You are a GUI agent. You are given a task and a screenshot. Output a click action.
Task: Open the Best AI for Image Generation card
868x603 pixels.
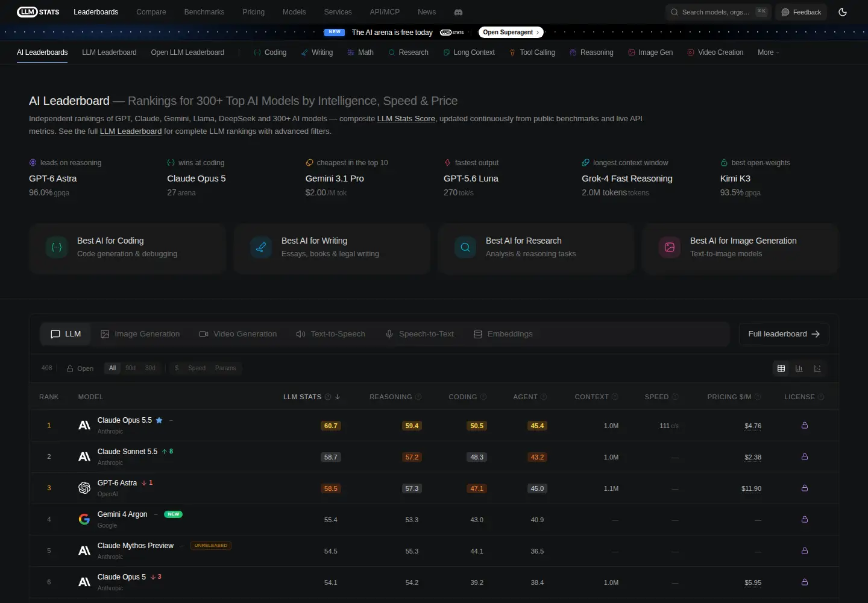(x=740, y=248)
